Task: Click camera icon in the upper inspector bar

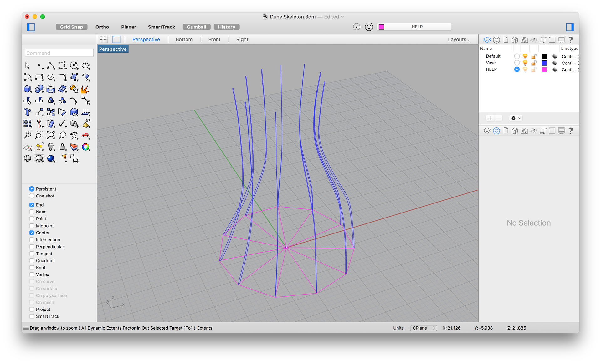Action: pyautogui.click(x=524, y=40)
